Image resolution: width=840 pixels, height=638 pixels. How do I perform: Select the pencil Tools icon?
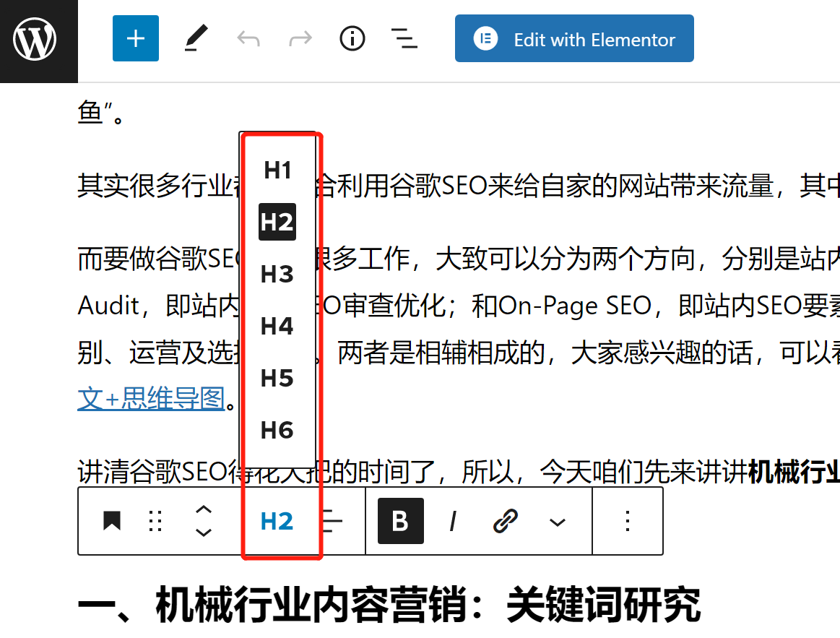coord(196,38)
